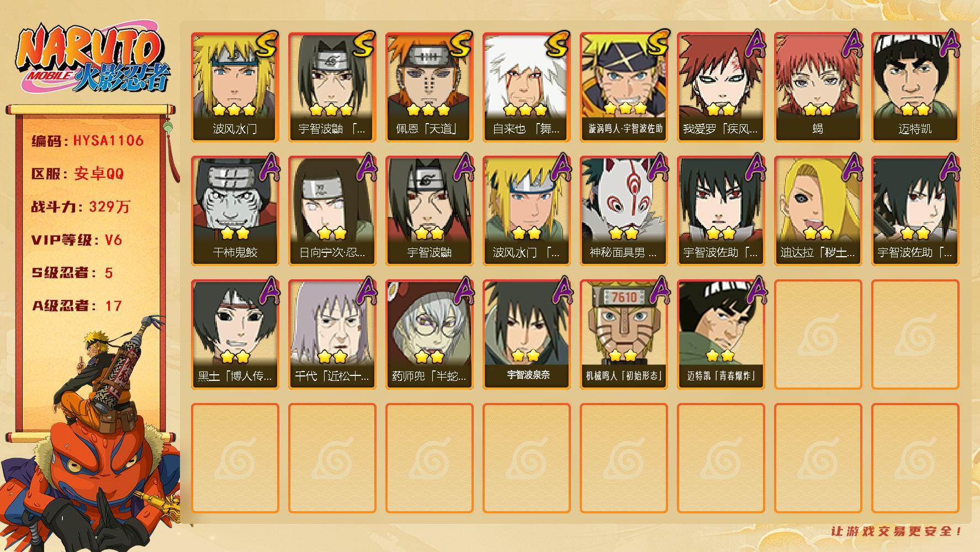This screenshot has height=552, width=980.
Task: Click the 我爱罗「疾风 A-rank card
Action: point(721,87)
